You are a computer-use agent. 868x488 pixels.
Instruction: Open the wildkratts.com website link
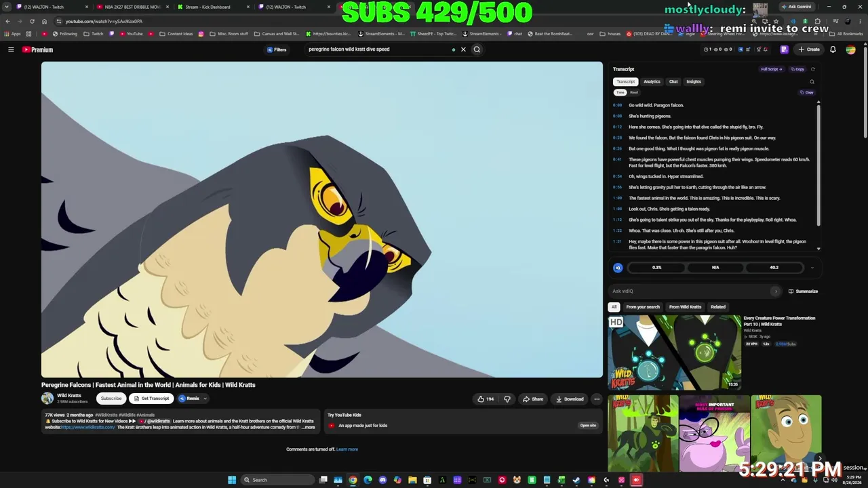pos(88,428)
